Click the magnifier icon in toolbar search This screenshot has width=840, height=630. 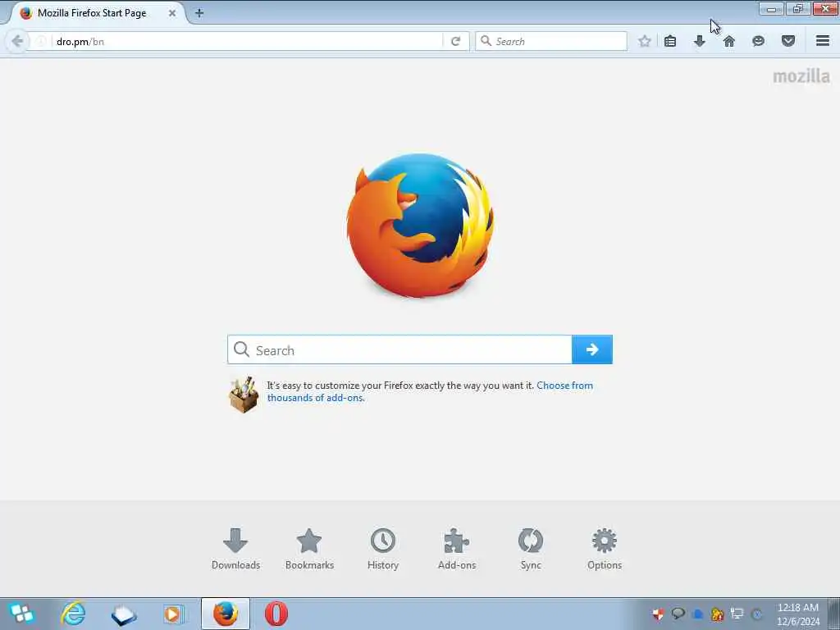point(486,41)
